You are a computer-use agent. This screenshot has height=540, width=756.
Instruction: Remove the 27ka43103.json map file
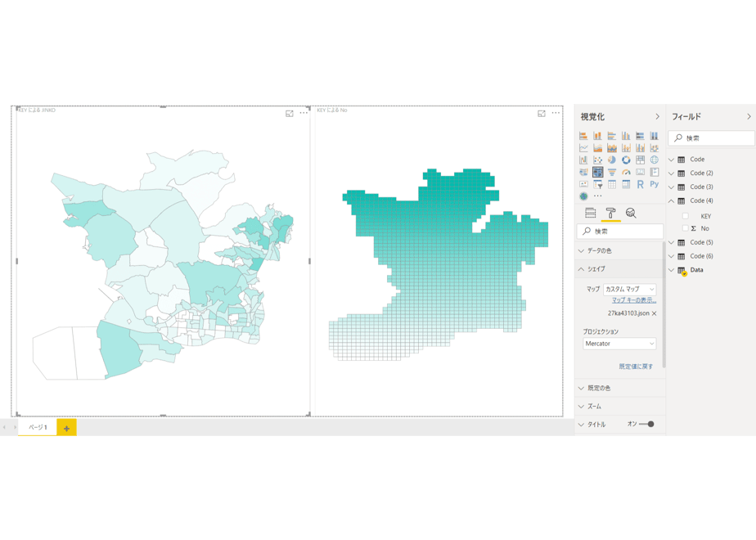[x=655, y=313]
